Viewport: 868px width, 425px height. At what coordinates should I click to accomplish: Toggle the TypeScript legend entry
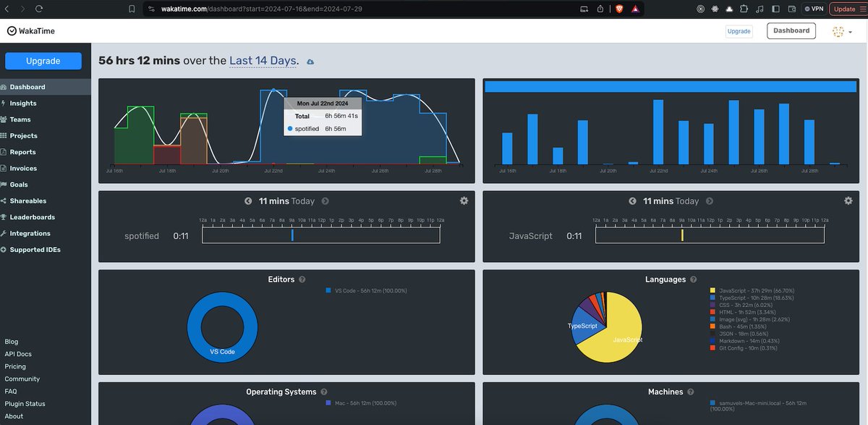pos(752,298)
